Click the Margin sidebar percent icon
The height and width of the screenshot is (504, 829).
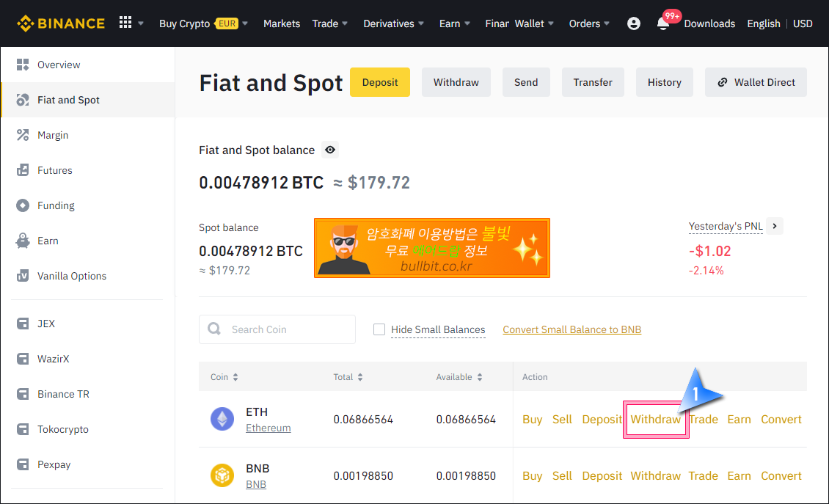click(x=23, y=135)
